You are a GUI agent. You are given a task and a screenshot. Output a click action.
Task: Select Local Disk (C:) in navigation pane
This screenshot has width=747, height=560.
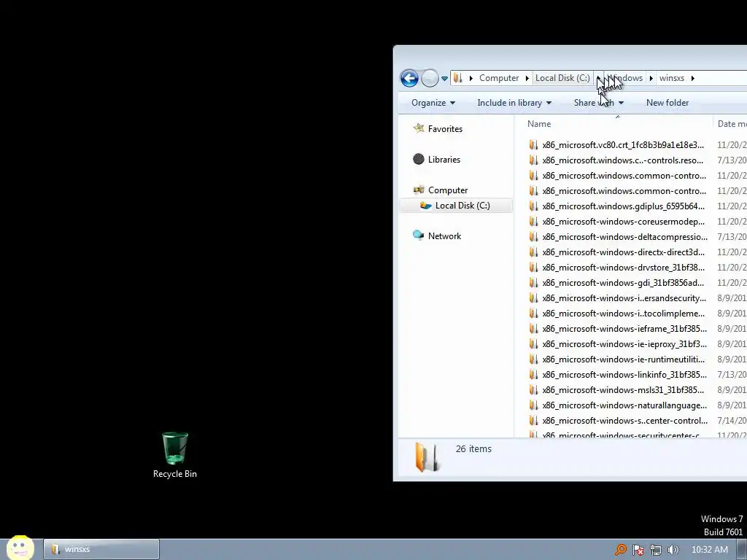(x=462, y=206)
